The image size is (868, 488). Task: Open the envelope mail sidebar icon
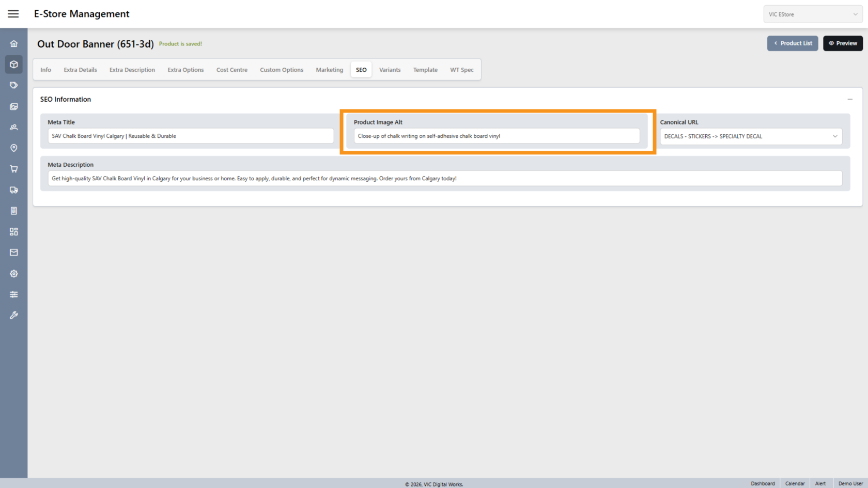click(x=14, y=253)
